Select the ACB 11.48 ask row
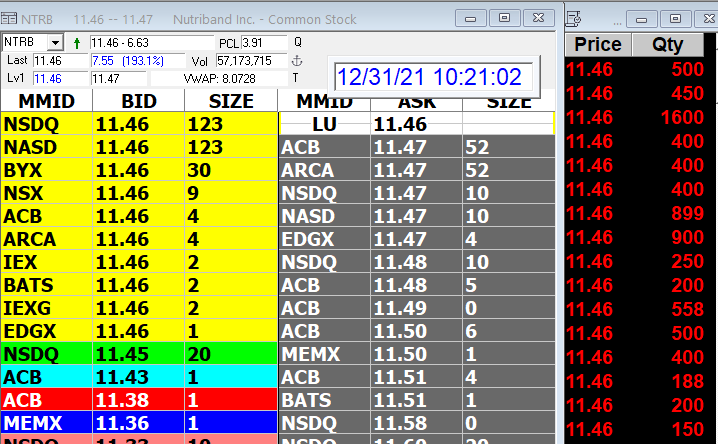This screenshot has height=444, width=718. click(x=417, y=285)
